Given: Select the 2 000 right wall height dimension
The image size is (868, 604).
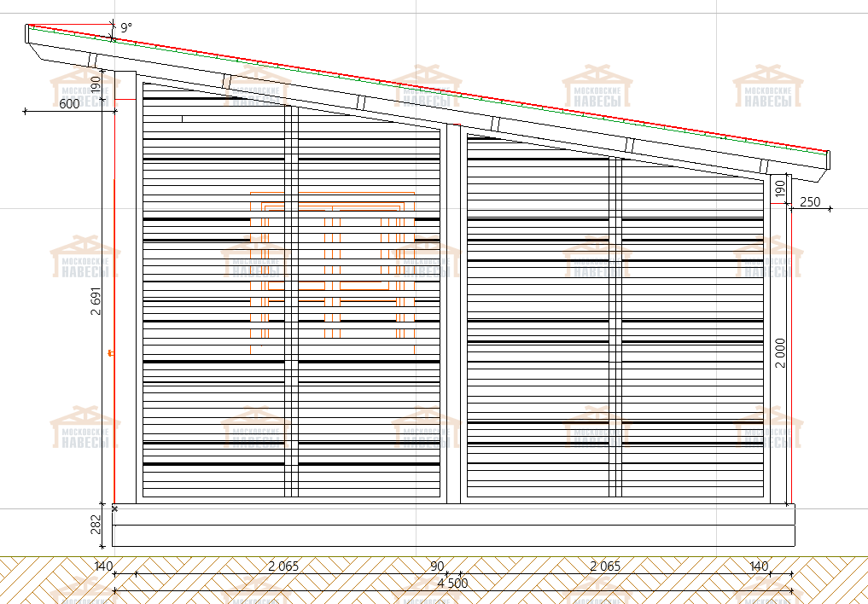Looking at the screenshot, I should [x=780, y=351].
